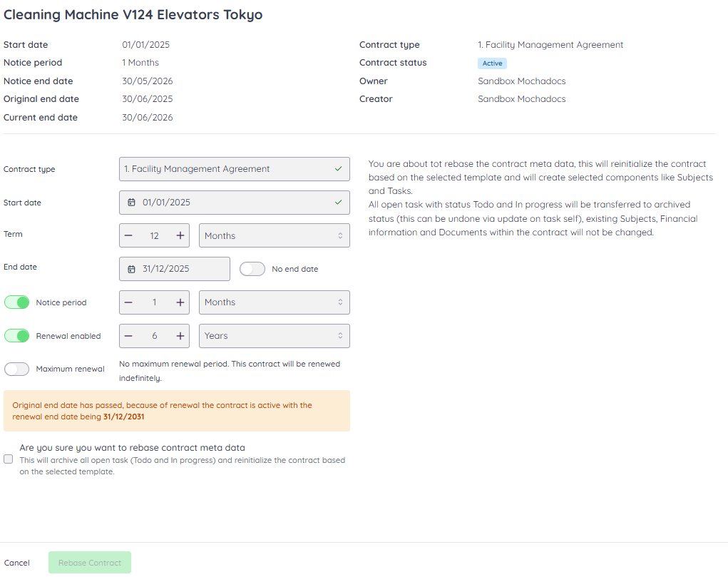Screen dimensions: 728x577
Task: Click the Cancel link
Action: click(17, 563)
